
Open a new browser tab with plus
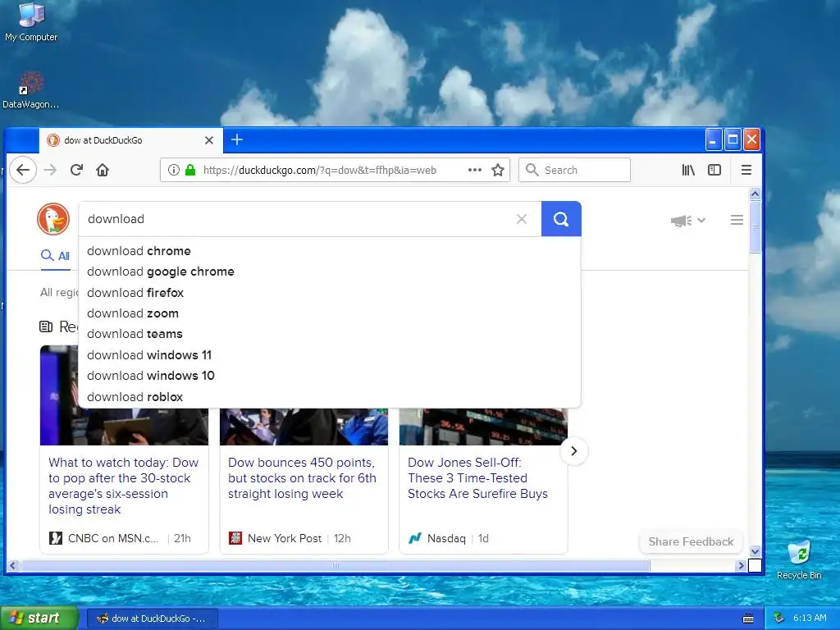pos(237,139)
